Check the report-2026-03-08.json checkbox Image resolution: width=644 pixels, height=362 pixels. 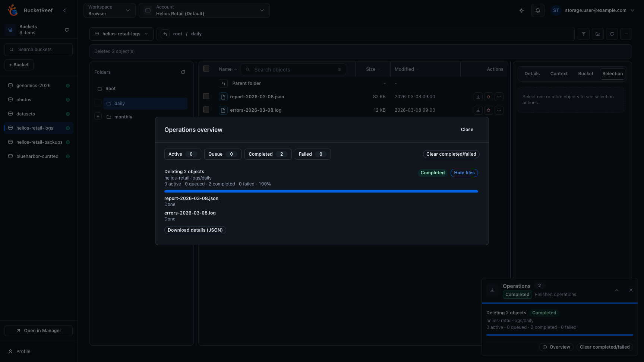206,96
